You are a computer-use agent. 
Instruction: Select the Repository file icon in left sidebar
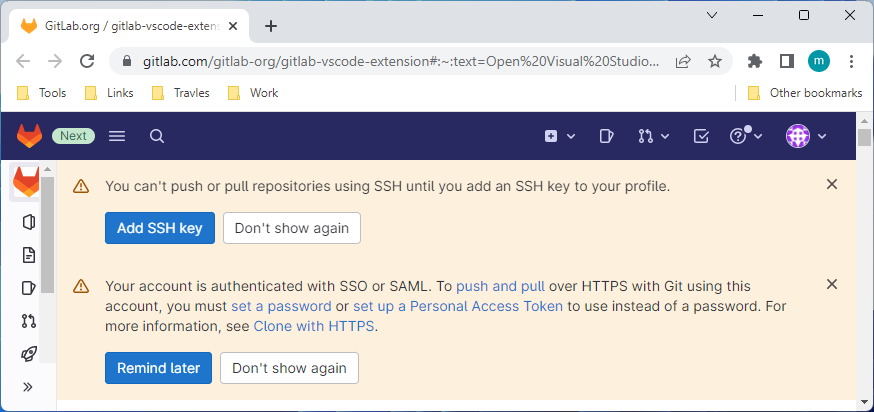tap(28, 255)
